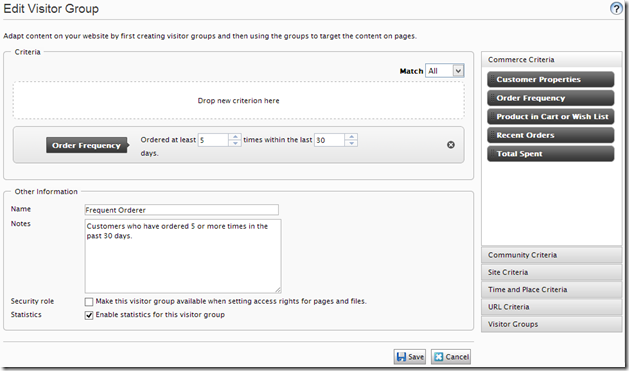Screen dimensions: 629x371
Task: Remove the Order Frequency criterion
Action: click(x=451, y=145)
